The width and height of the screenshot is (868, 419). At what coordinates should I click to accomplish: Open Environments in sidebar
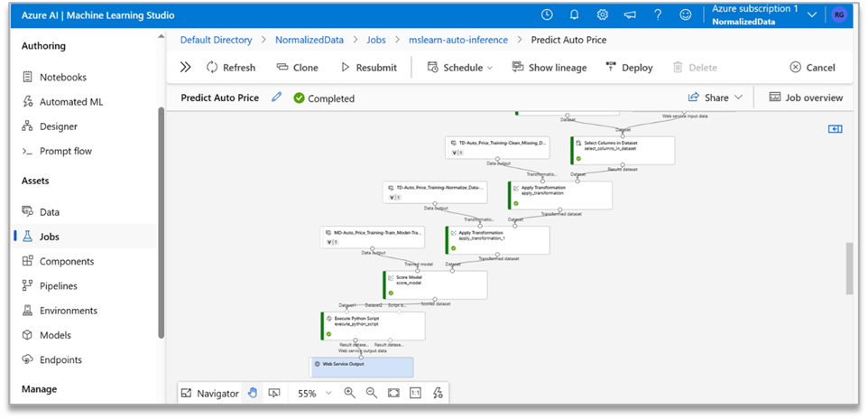pos(60,311)
